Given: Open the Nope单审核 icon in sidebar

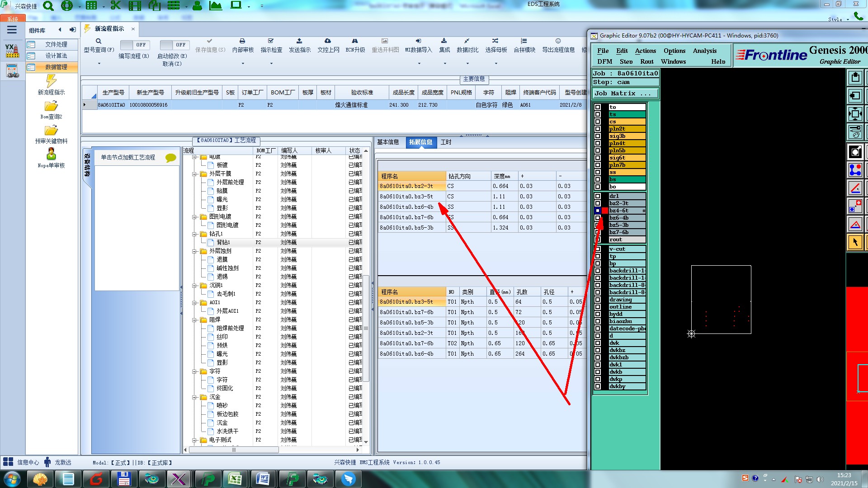Looking at the screenshot, I should pyautogui.click(x=51, y=155).
